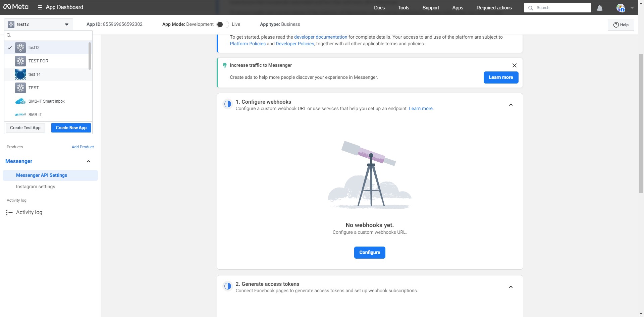The width and height of the screenshot is (644, 317).
Task: Click the App Dashboard hamburger icon
Action: pos(40,7)
